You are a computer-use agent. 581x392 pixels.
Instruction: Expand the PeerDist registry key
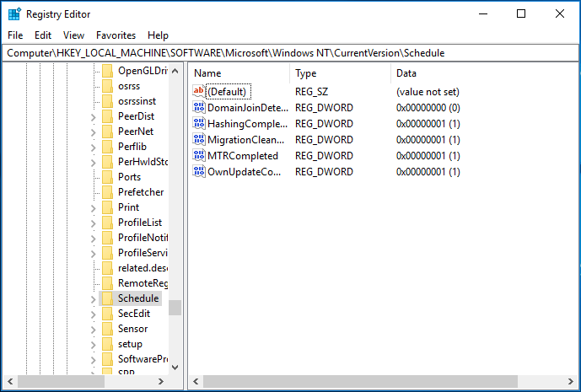pyautogui.click(x=93, y=116)
